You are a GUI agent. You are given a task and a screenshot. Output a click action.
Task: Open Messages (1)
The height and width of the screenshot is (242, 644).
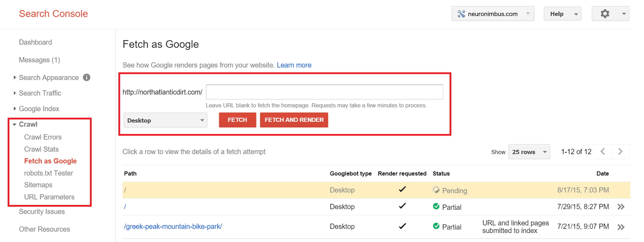40,60
